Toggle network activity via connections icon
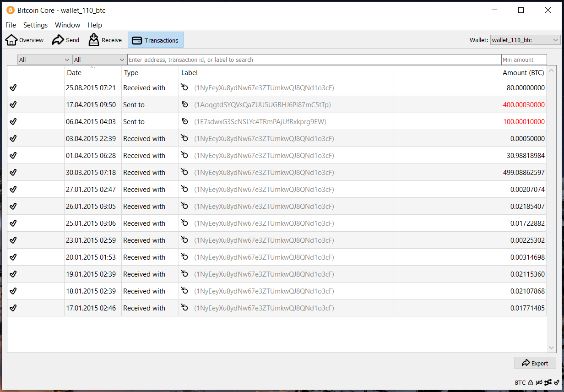The image size is (564, 392). 548,382
